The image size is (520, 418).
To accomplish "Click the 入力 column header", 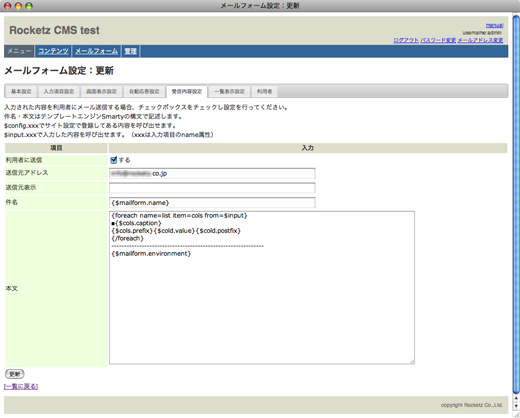I will click(x=308, y=148).
